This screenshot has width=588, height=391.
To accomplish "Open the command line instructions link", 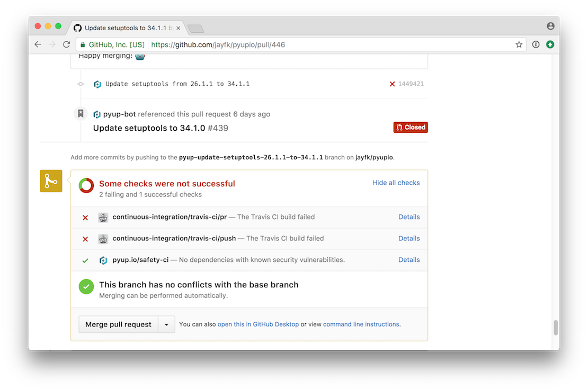I will coord(361,324).
